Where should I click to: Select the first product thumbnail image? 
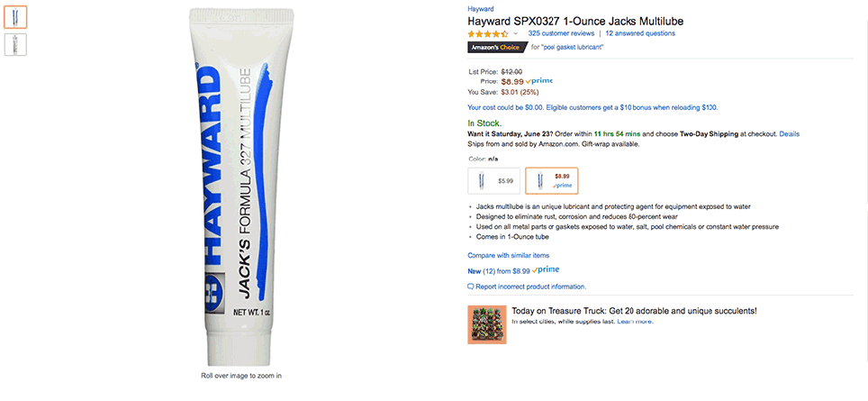(x=15, y=17)
